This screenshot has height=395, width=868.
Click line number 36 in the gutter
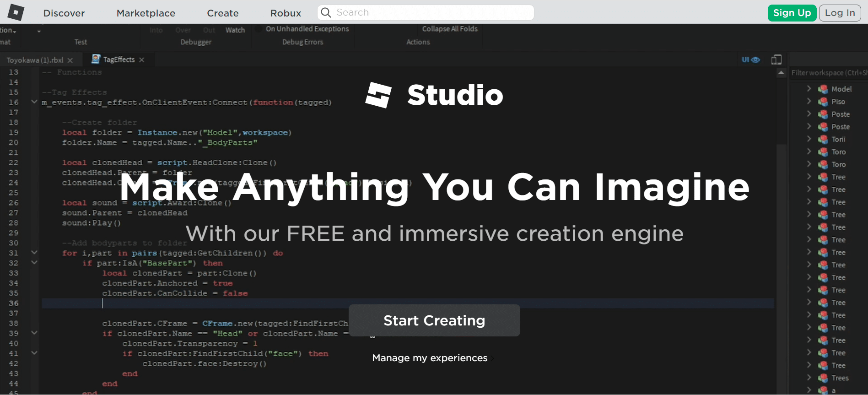[x=14, y=303]
